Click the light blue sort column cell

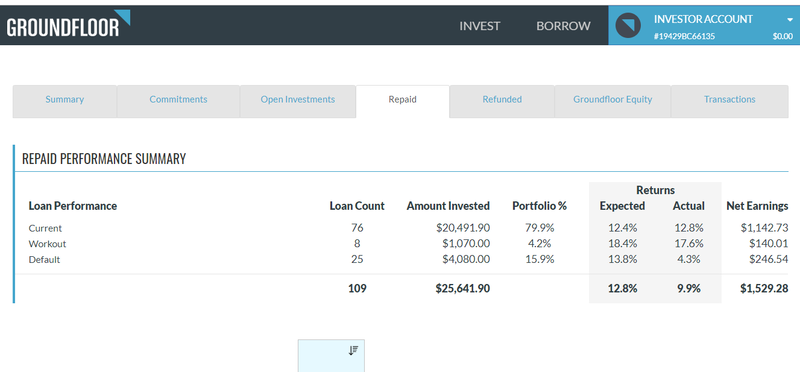tap(331, 356)
